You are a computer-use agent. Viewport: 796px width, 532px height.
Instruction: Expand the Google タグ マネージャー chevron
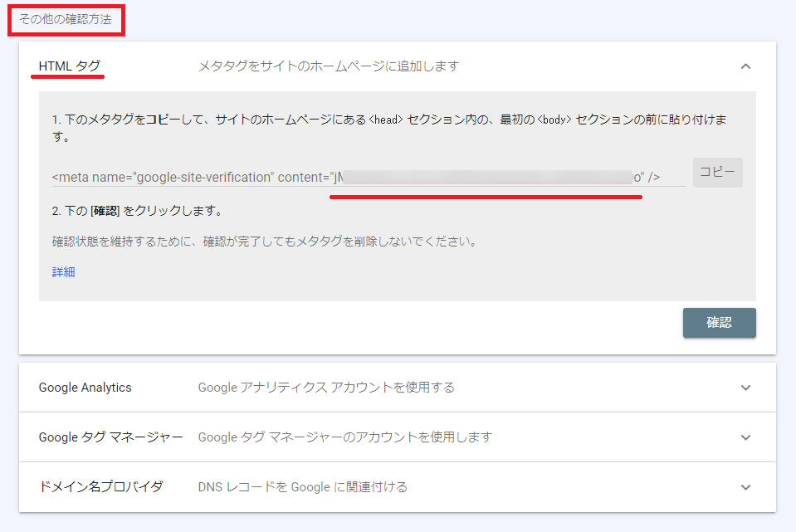[745, 437]
